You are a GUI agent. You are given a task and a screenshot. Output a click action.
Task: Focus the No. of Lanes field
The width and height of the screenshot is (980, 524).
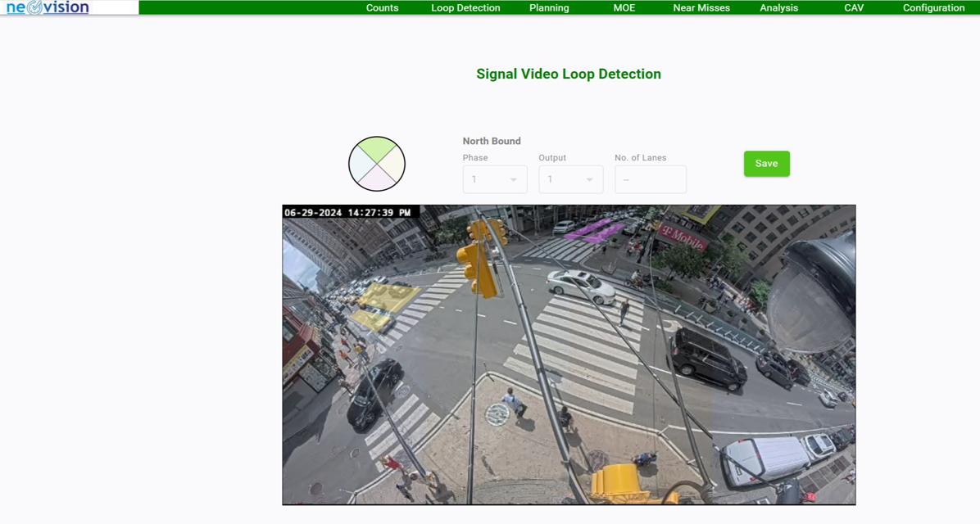651,179
